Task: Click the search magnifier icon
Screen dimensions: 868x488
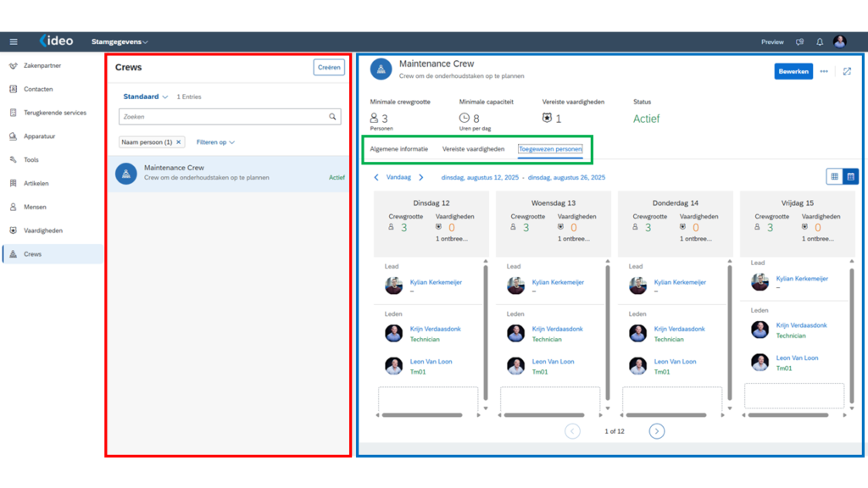Action: 332,117
